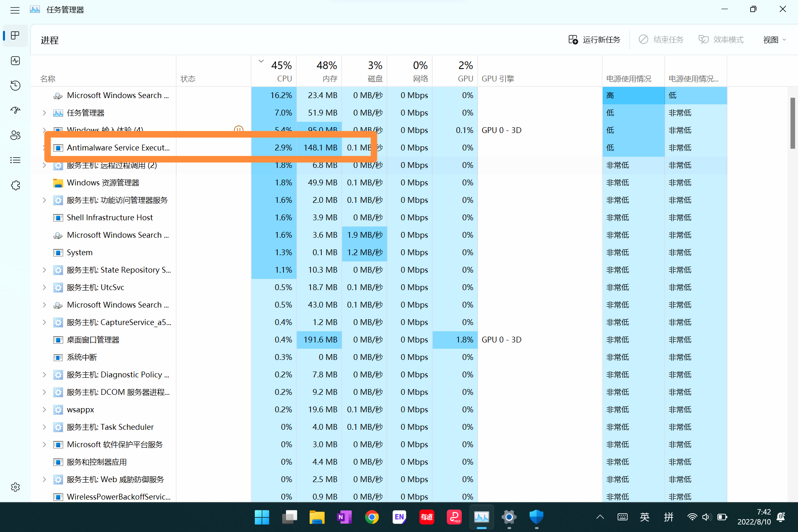The height and width of the screenshot is (532, 798).
Task: Open the PDF app on taskbar
Action: pos(454,517)
